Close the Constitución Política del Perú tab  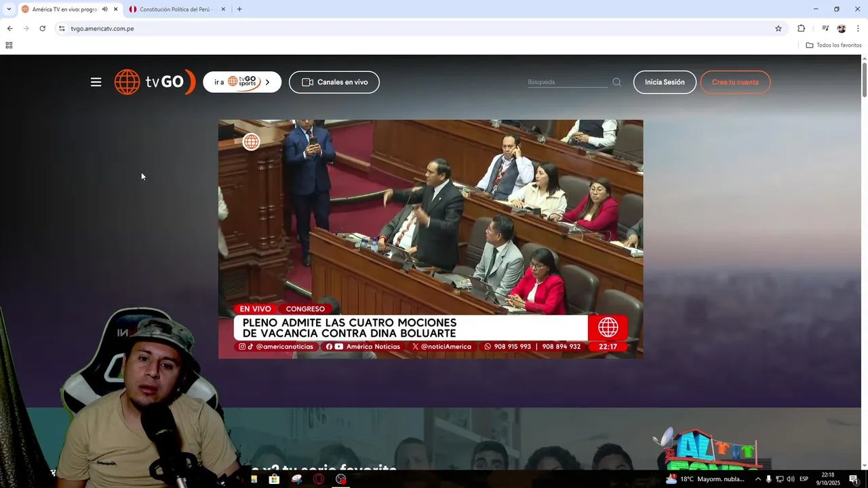(223, 9)
